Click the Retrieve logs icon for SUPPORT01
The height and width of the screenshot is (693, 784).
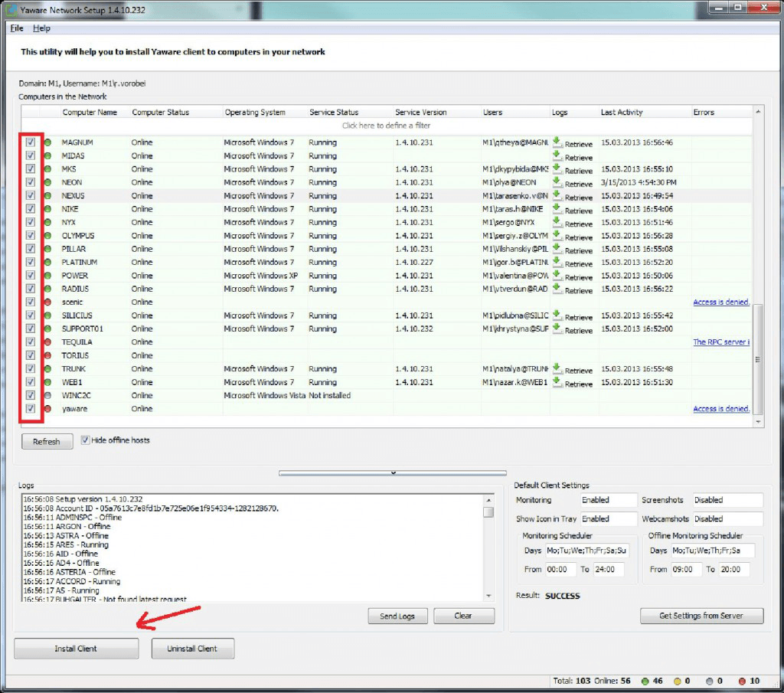[x=557, y=329]
